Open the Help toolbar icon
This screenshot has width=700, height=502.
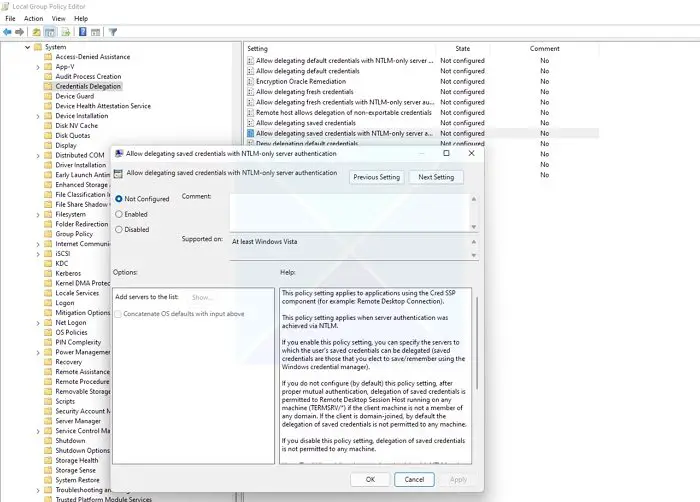[x=83, y=32]
